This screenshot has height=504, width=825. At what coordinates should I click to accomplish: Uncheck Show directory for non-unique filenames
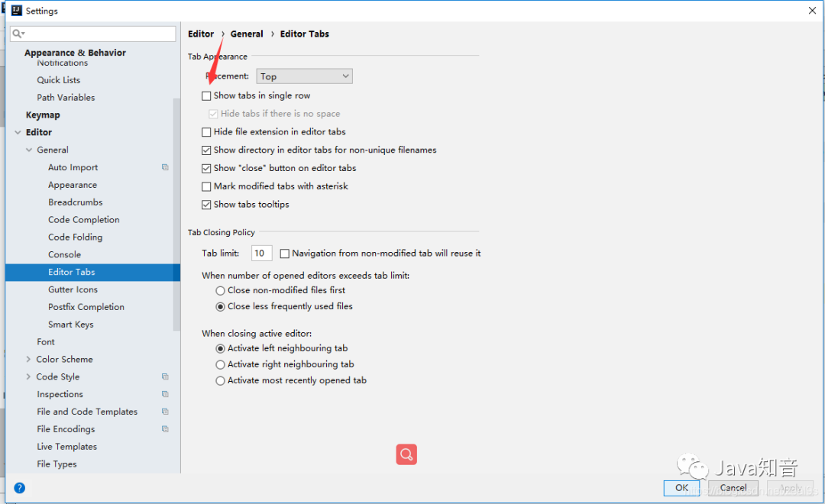point(206,150)
